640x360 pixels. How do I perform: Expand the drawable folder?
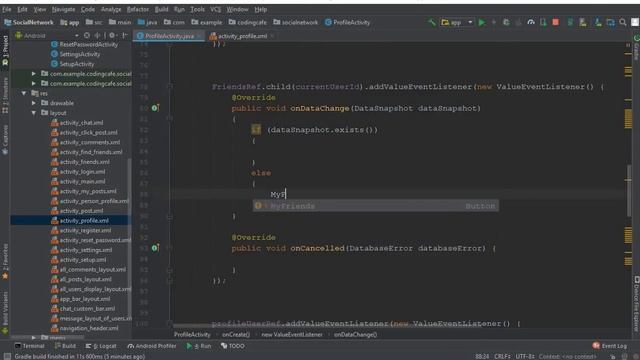pyautogui.click(x=34, y=103)
